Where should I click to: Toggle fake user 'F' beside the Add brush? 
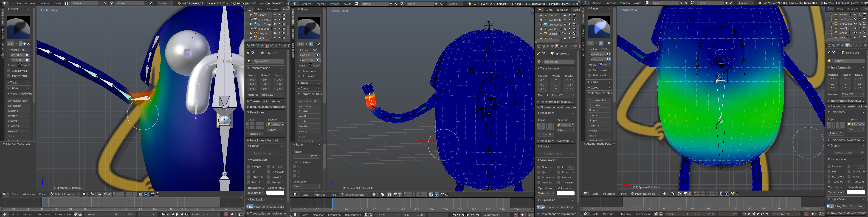(x=601, y=43)
